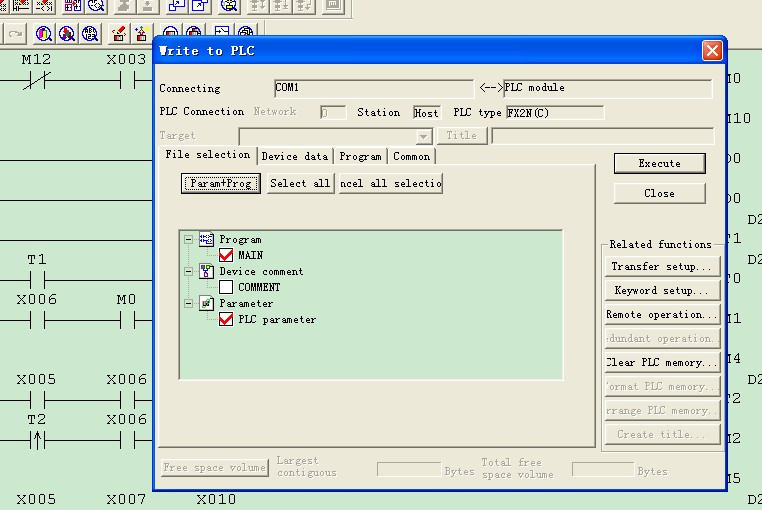Click the ABC 123 string search icon
762x510 pixels.
(90, 34)
